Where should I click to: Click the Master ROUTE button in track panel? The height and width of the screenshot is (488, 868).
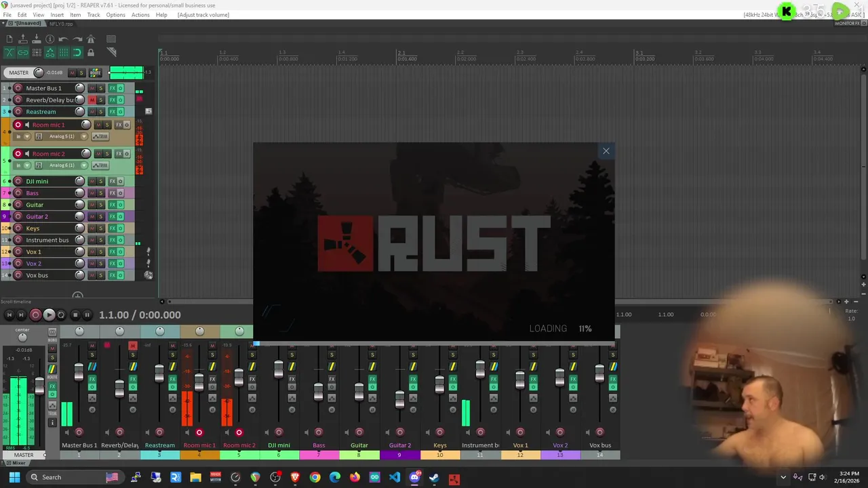[x=96, y=73]
